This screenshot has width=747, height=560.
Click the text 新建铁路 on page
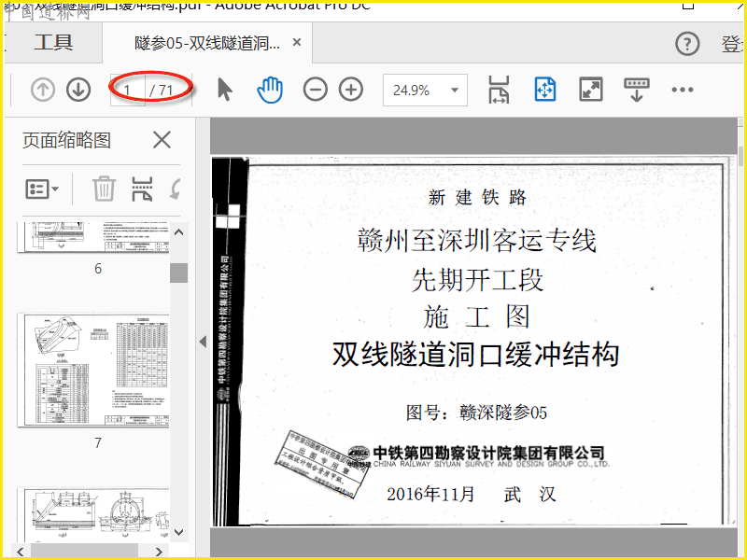coord(477,197)
